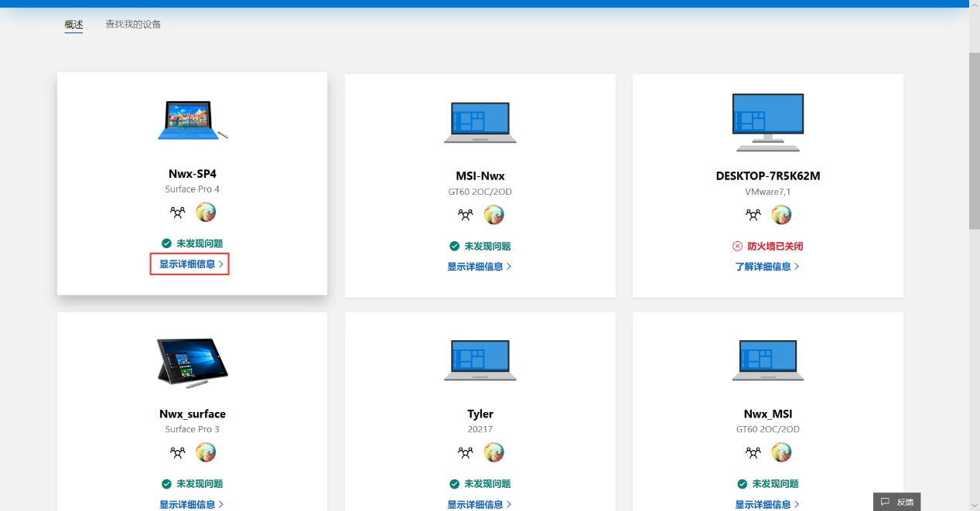Click the 反馈 feedback button
The height and width of the screenshot is (511, 980).
pos(897,502)
